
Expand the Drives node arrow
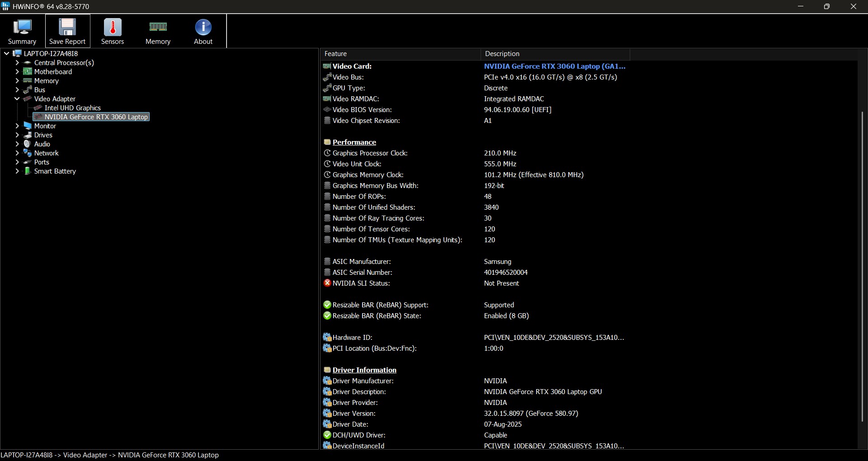[x=17, y=135]
